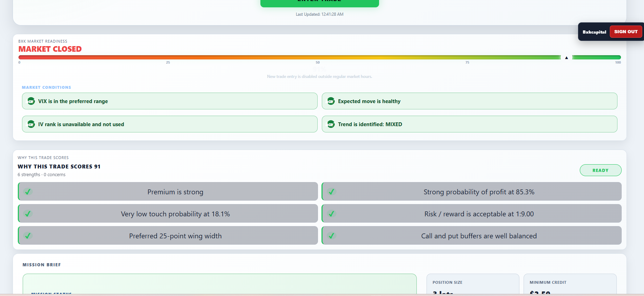The width and height of the screenshot is (644, 296).
Task: Click the checkmark next to Strong probability of profit
Action: pos(332,192)
